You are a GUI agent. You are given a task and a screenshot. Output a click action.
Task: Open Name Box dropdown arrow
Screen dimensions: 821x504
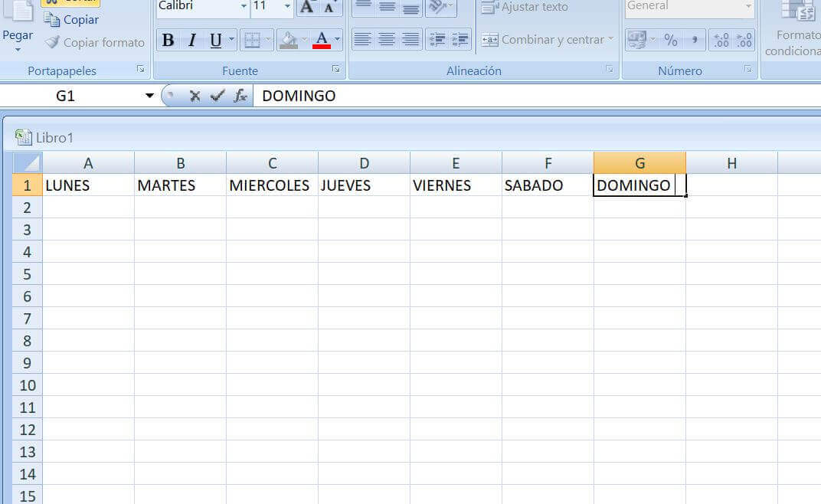[150, 96]
